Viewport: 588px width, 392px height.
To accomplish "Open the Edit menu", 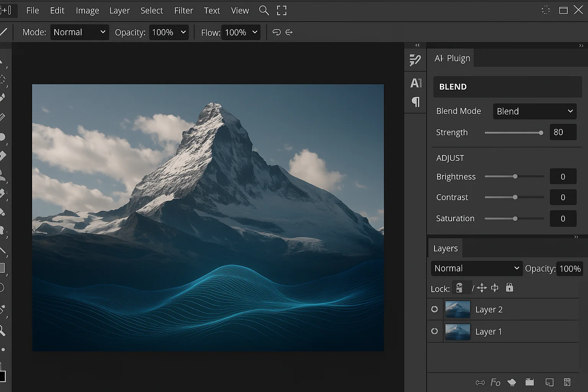I will 57,11.
